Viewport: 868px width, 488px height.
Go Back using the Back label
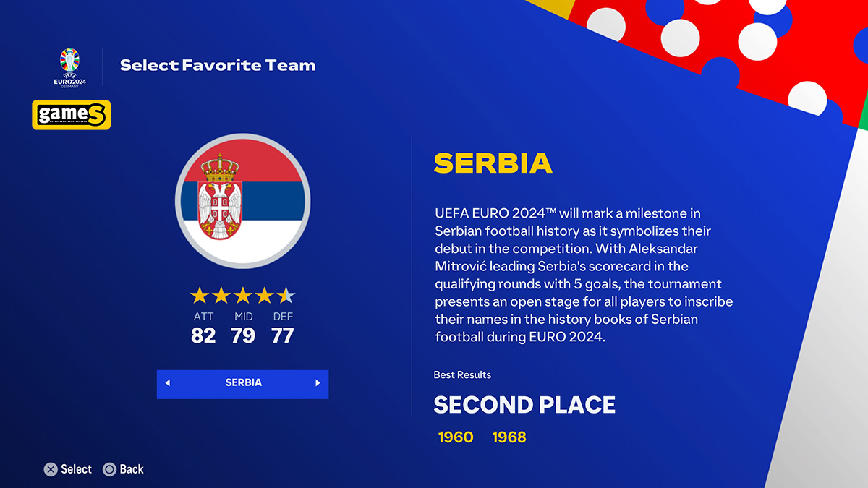pyautogui.click(x=132, y=469)
